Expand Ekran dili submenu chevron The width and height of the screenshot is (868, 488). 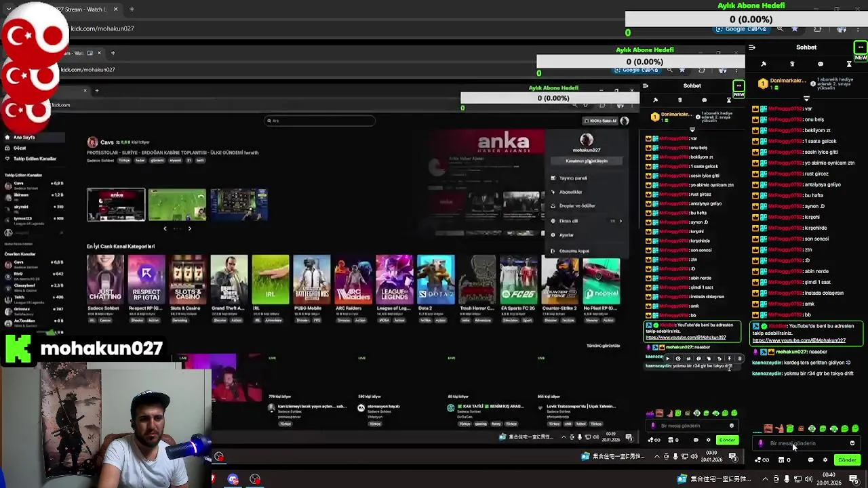pos(620,221)
